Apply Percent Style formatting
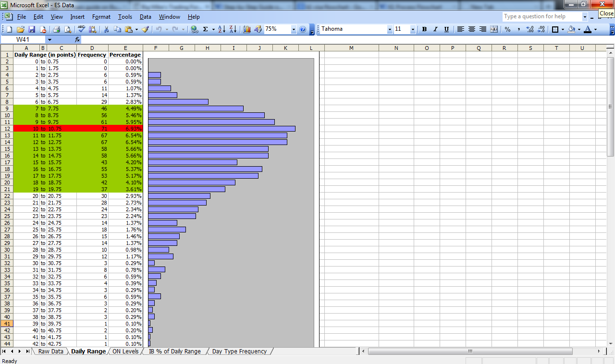 (x=508, y=29)
